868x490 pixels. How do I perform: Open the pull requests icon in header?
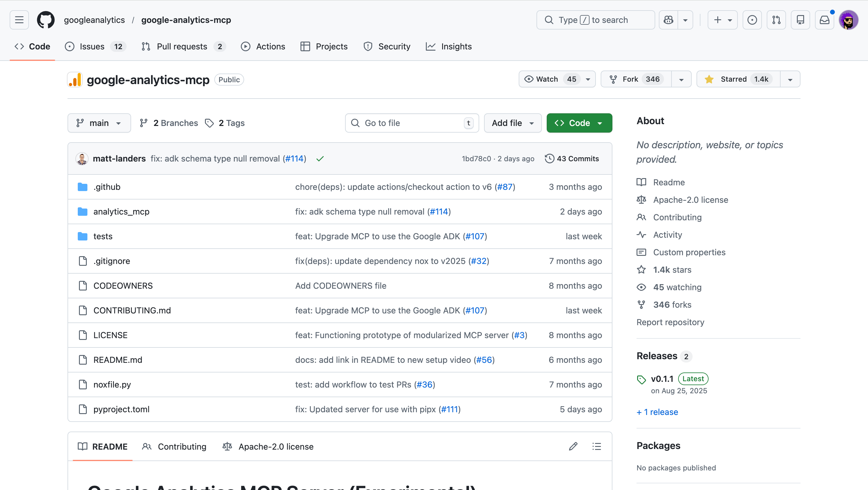pyautogui.click(x=776, y=20)
